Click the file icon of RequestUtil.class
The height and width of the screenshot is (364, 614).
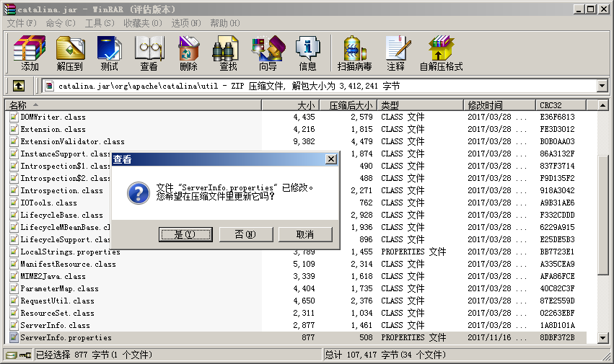(14, 301)
